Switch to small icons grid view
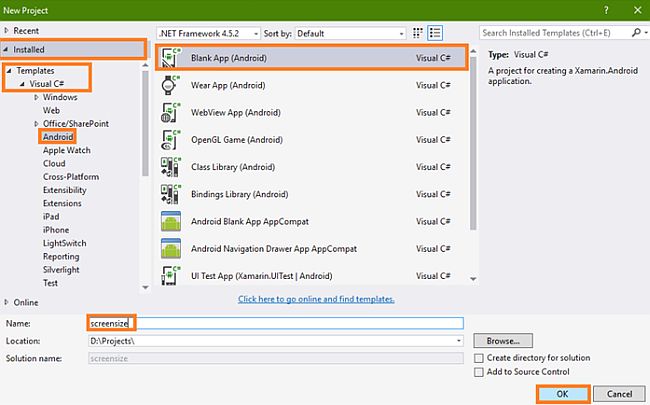The height and width of the screenshot is (405, 650). 417,33
